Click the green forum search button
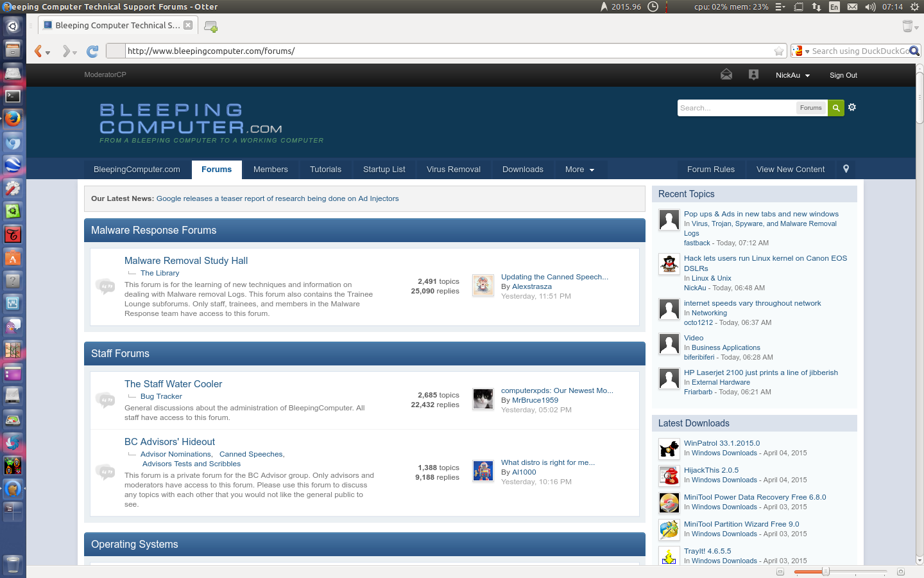This screenshot has width=924, height=578. coord(836,108)
